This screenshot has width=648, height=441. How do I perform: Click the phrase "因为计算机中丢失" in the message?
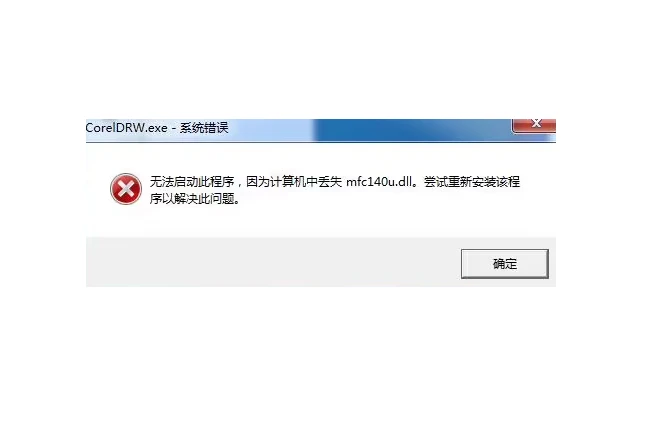click(x=294, y=181)
